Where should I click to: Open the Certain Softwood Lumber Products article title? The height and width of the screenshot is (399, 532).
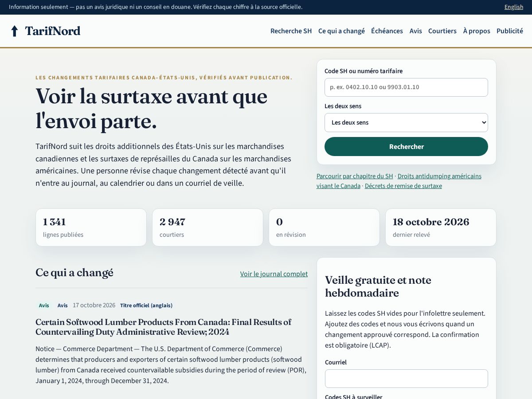click(163, 327)
